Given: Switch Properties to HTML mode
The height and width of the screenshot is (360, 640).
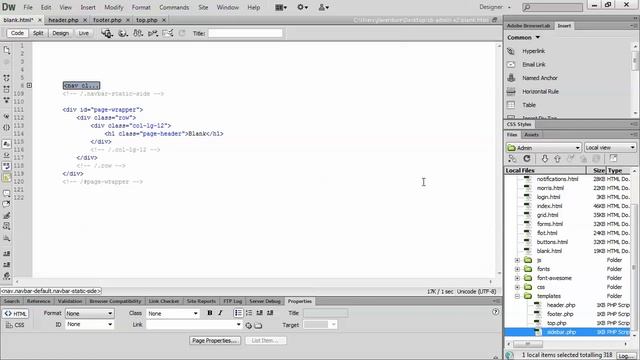Looking at the screenshot, I should (16, 314).
